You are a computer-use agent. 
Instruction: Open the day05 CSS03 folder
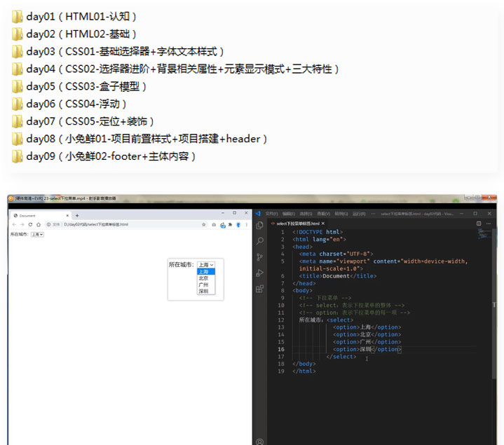point(79,86)
